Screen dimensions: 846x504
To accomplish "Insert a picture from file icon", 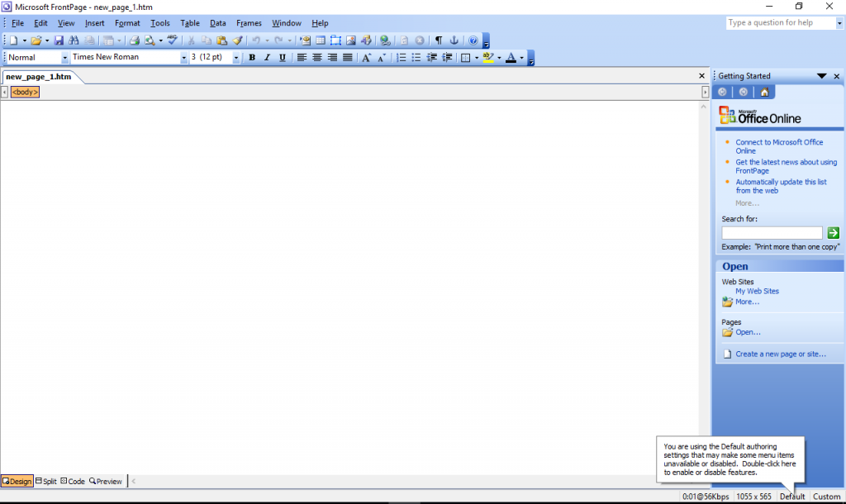I will [x=350, y=40].
